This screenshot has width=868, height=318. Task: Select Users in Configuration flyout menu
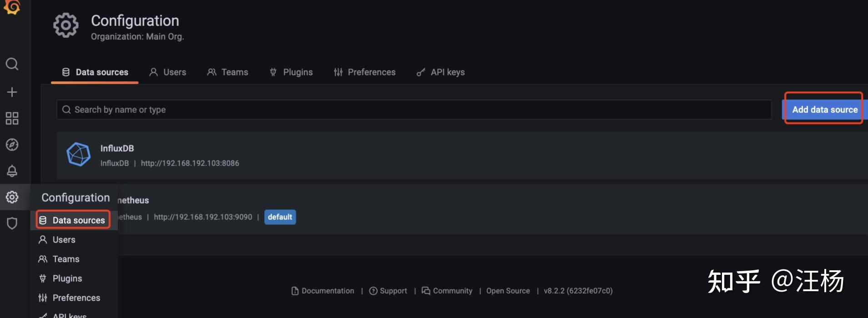coord(73,239)
